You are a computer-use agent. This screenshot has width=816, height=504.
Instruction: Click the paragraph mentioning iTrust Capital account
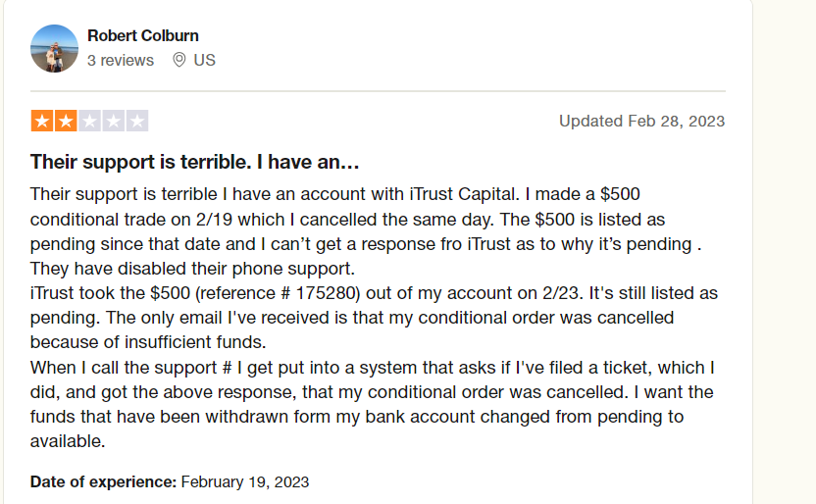click(366, 231)
